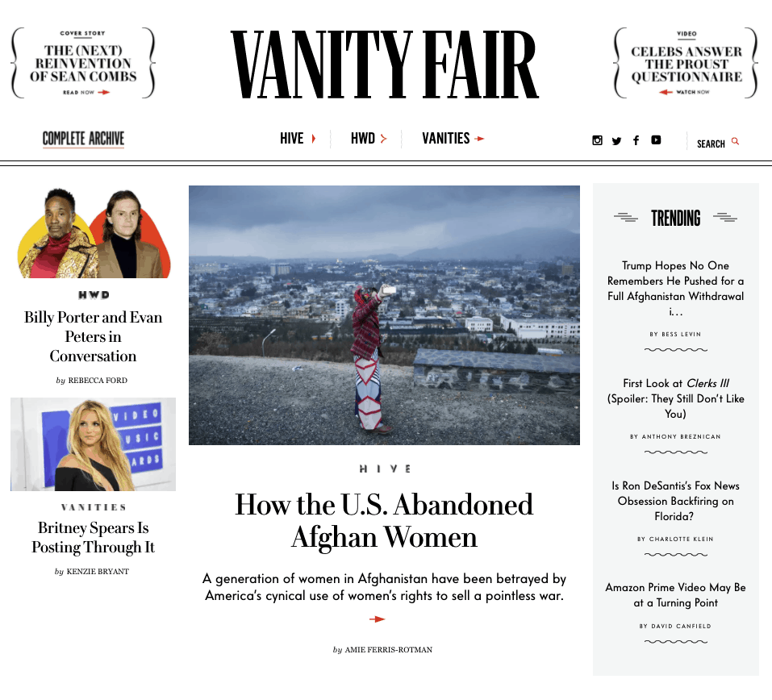Click Read Now arrow in cover story

(x=103, y=92)
